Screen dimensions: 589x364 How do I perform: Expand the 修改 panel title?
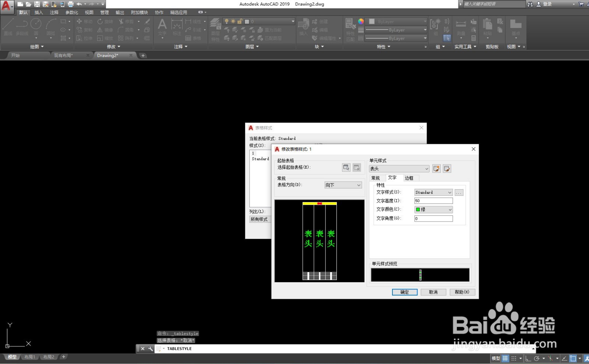113,47
